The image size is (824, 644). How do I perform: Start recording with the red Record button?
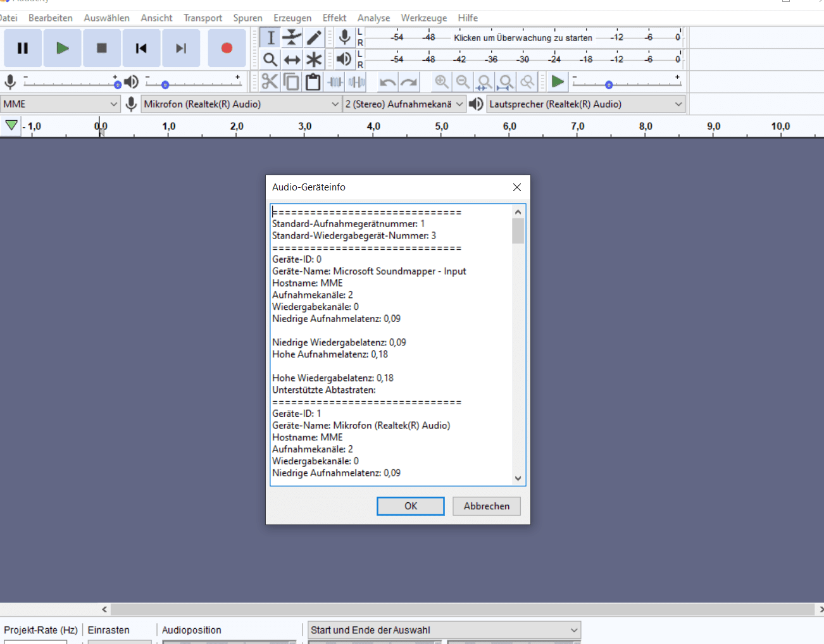click(227, 48)
